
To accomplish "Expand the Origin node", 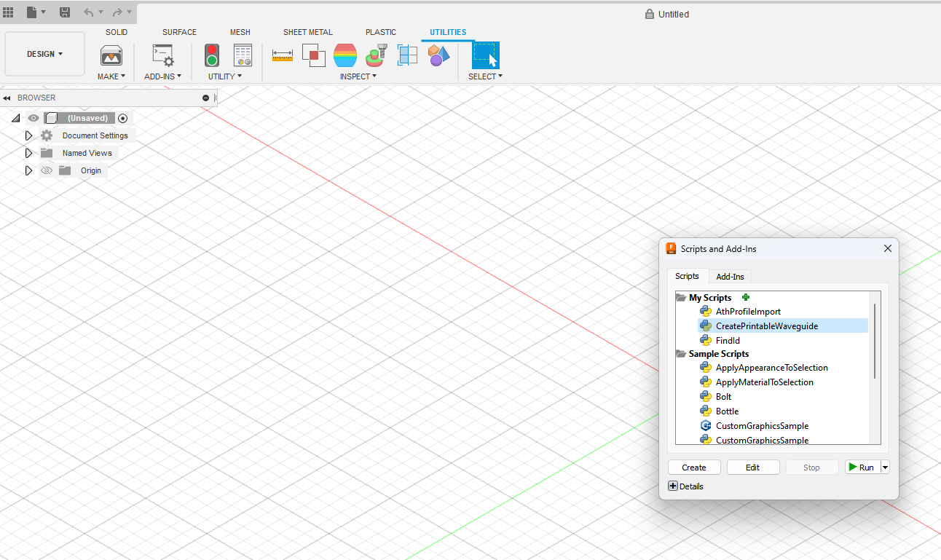I will 28,170.
